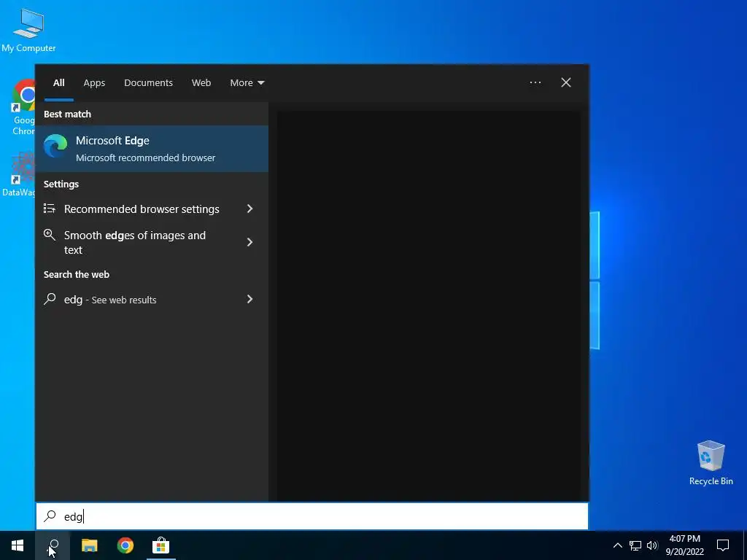Viewport: 747px width, 560px height.
Task: Open File Explorer from taskbar
Action: tap(89, 545)
